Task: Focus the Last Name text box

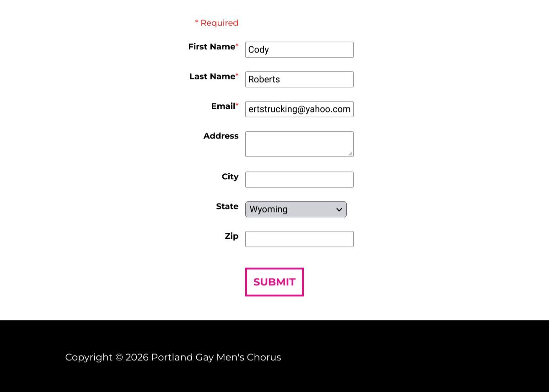Action: [299, 80]
